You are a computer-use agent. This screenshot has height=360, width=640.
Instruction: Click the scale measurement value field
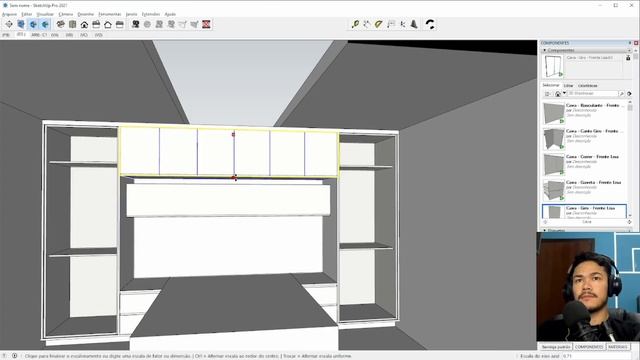598,356
